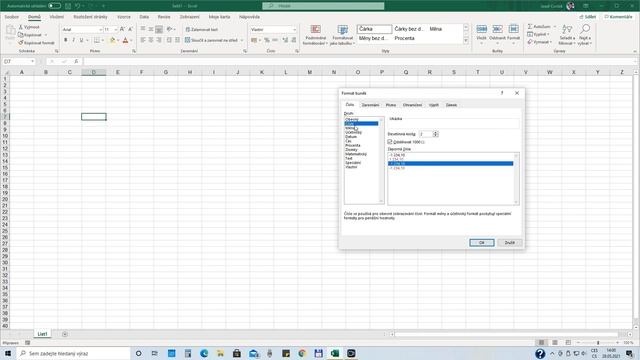Open number format Vlastní dropdown

click(294, 29)
